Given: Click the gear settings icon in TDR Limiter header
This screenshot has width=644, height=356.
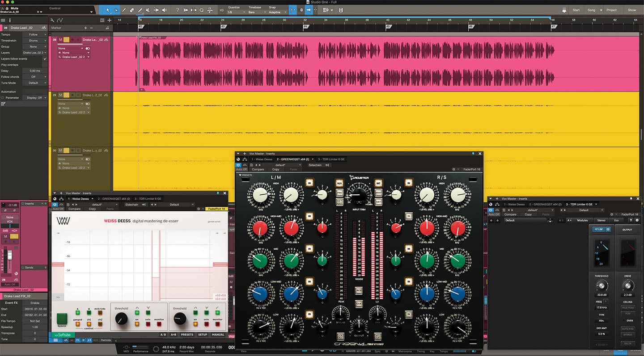Looking at the screenshot, I should click(612, 214).
